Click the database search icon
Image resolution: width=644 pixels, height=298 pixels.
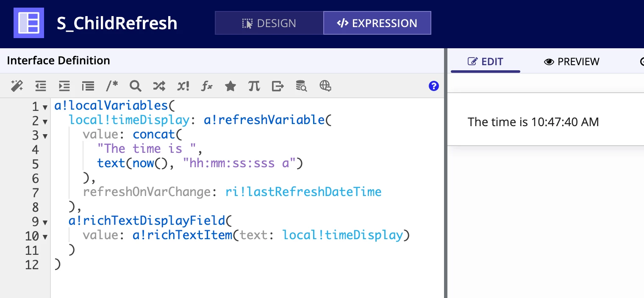302,86
